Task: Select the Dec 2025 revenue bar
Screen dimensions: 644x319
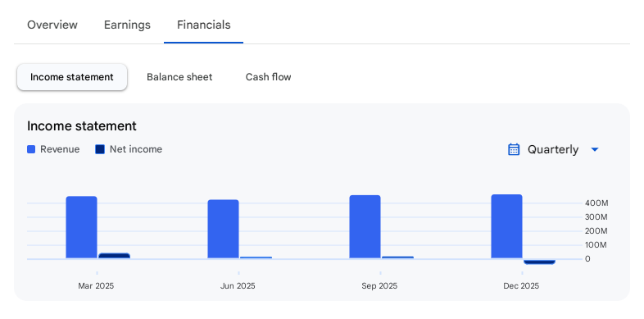Action: coord(506,226)
